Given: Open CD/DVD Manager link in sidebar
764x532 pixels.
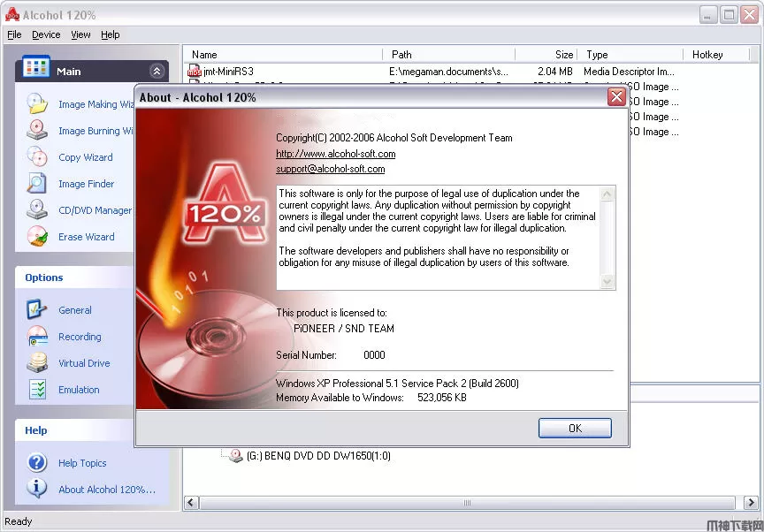Looking at the screenshot, I should (x=95, y=210).
